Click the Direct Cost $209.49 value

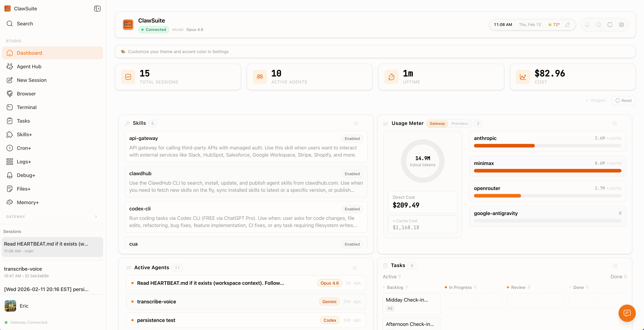tap(406, 205)
